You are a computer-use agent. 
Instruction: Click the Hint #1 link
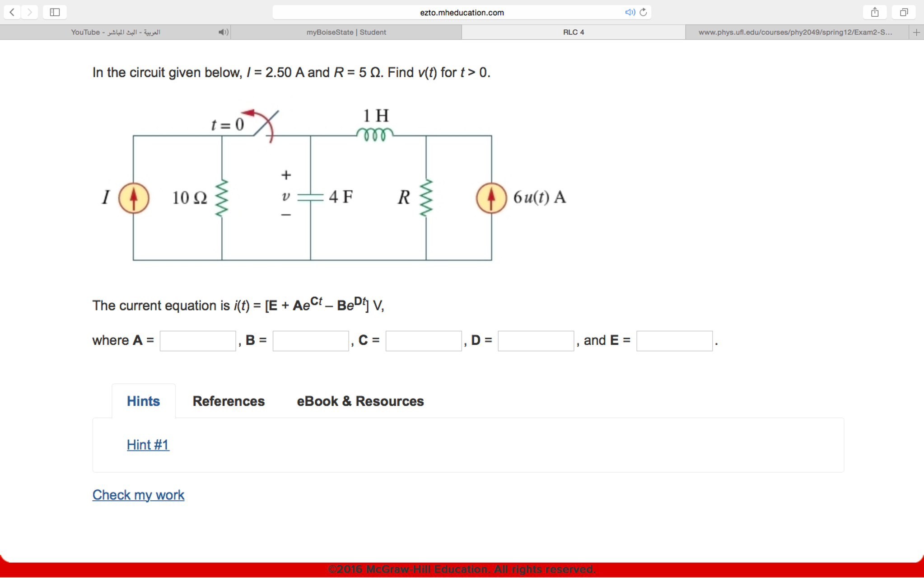[x=147, y=444]
